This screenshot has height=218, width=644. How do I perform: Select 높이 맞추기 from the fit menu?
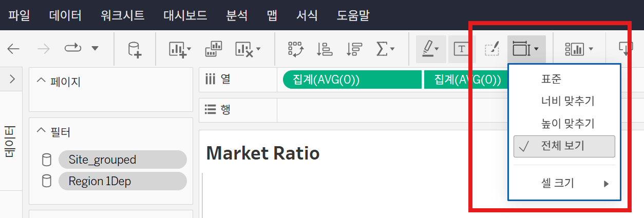pos(567,123)
